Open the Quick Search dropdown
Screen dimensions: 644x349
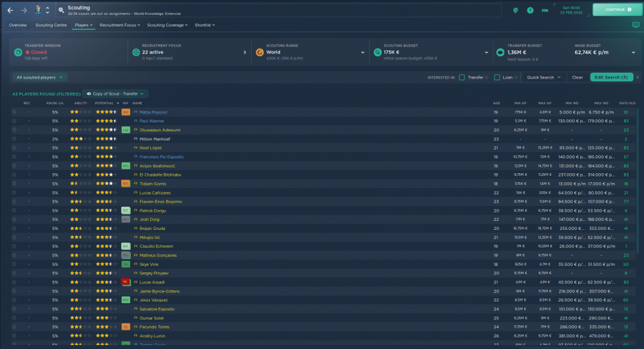pyautogui.click(x=544, y=77)
